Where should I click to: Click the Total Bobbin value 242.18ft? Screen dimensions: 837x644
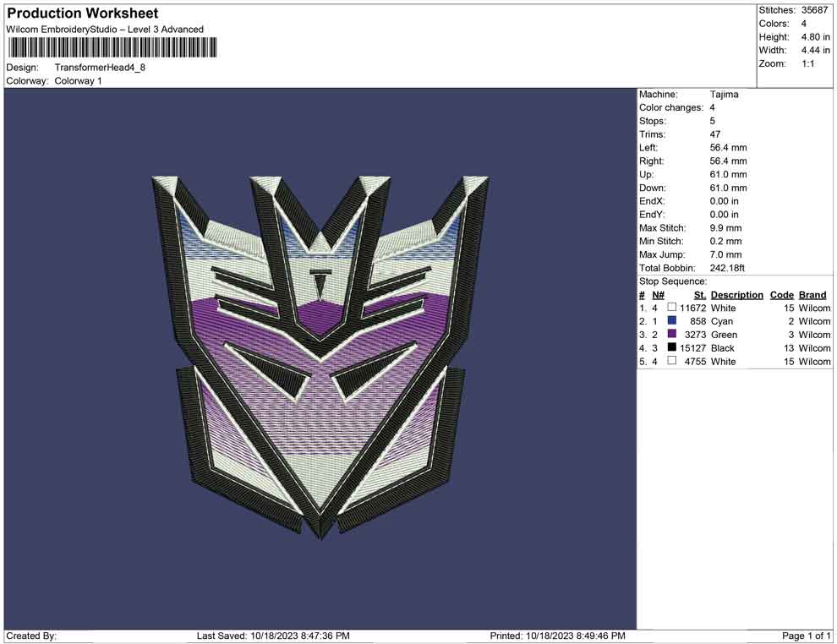point(727,268)
